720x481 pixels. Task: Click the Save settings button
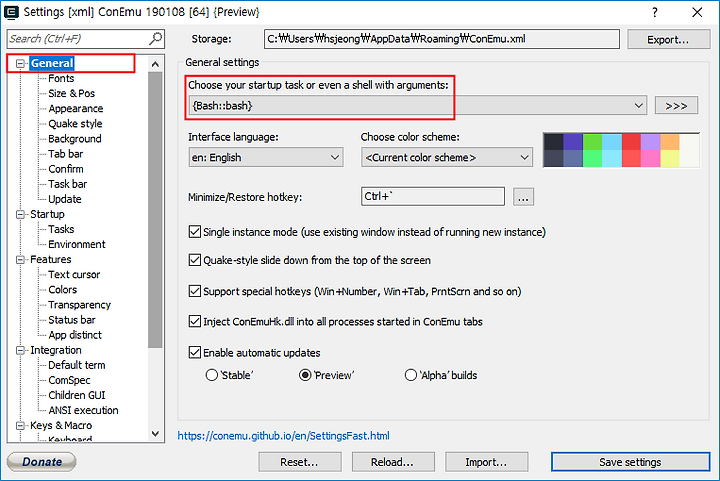point(630,462)
